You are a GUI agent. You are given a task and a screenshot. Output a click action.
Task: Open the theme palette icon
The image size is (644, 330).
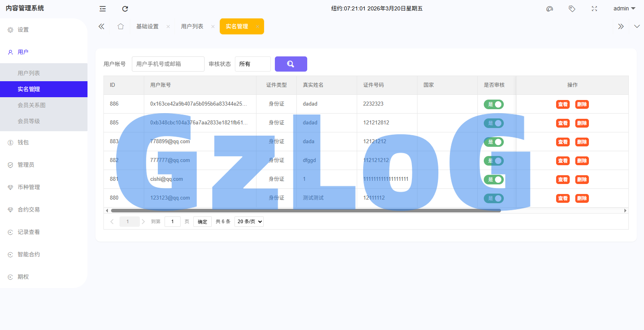click(550, 9)
